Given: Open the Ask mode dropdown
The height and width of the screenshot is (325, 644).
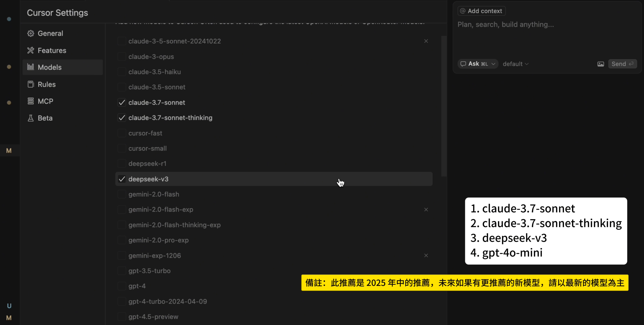Looking at the screenshot, I should point(493,64).
